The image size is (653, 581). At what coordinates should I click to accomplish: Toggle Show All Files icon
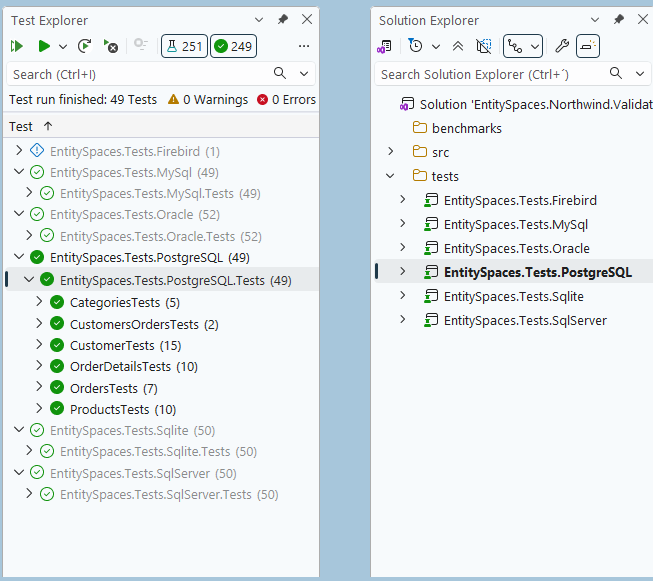(484, 46)
